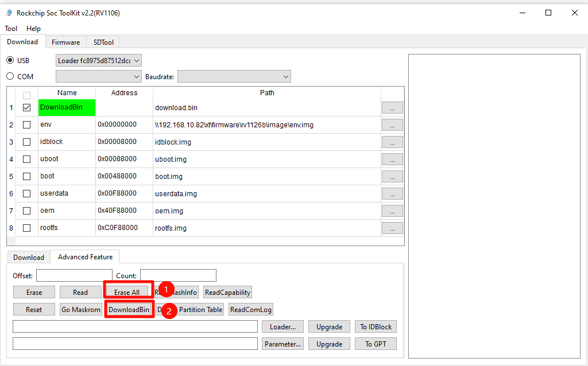Click browse button for download.bin row
This screenshot has height=366, width=588.
[392, 108]
